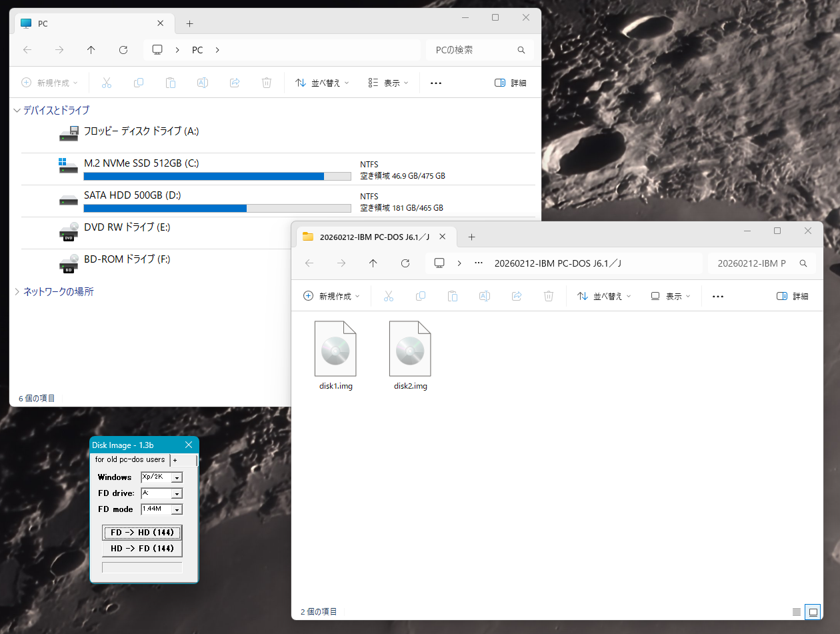This screenshot has height=634, width=840.
Task: Toggle details pane in IBM PC-DOS window
Action: pyautogui.click(x=793, y=296)
